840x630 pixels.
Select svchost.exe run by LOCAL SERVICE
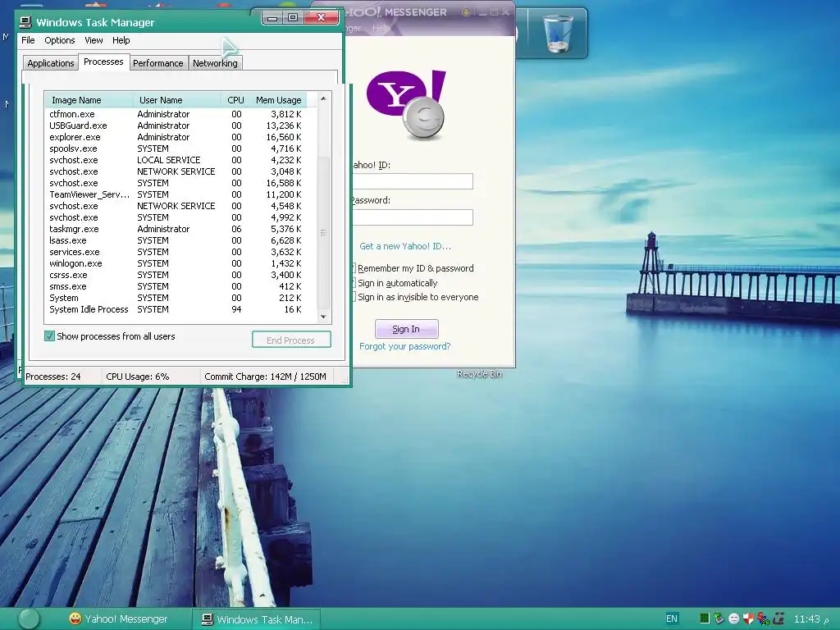coord(176,160)
